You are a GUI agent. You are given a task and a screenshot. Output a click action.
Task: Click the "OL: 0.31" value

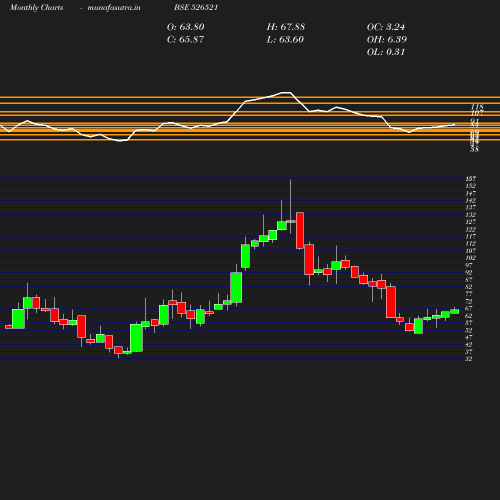(386, 52)
